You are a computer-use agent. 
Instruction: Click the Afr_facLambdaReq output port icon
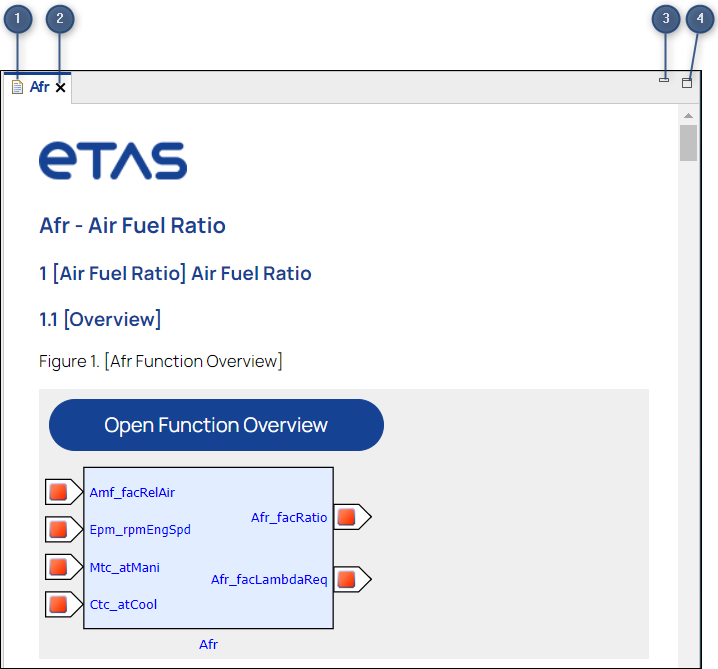pos(346,579)
